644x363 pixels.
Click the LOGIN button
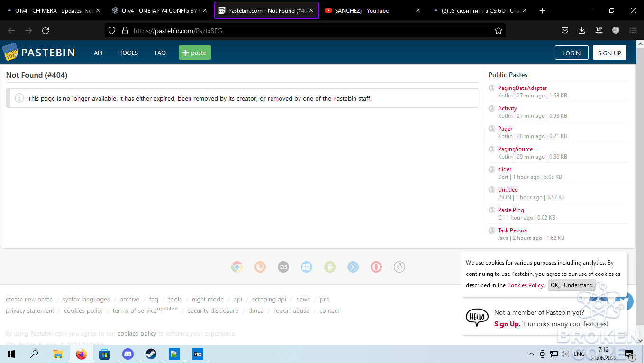point(571,53)
